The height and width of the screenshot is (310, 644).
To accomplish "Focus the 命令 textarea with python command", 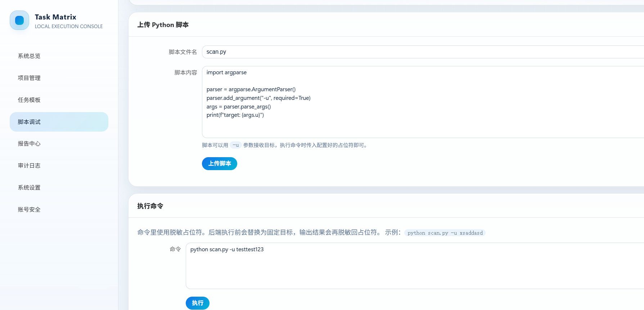I will coord(415,266).
